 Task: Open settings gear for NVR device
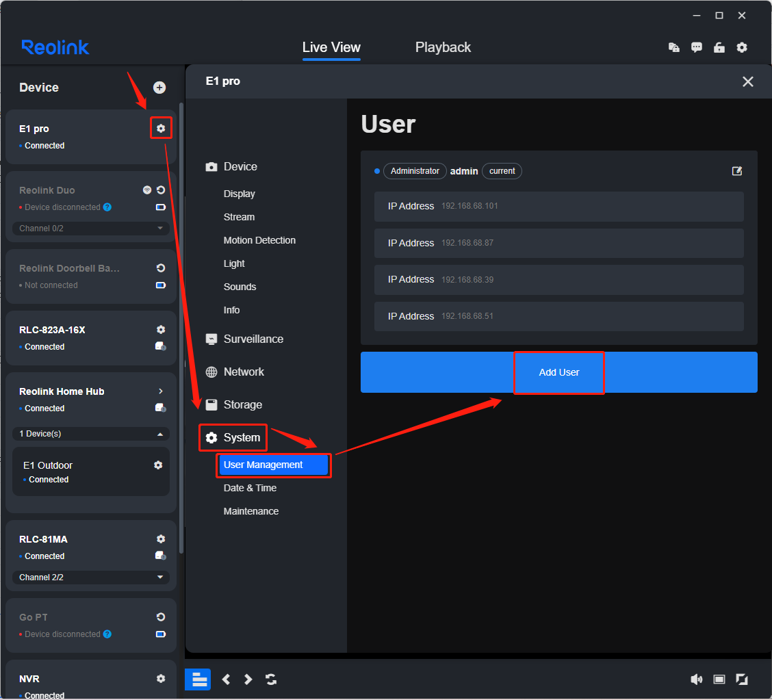click(161, 679)
